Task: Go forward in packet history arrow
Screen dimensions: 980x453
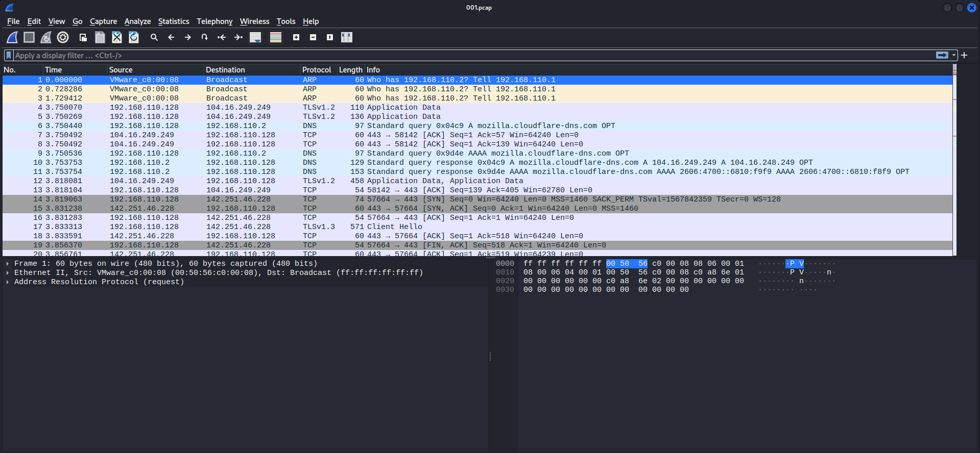Action: 188,37
